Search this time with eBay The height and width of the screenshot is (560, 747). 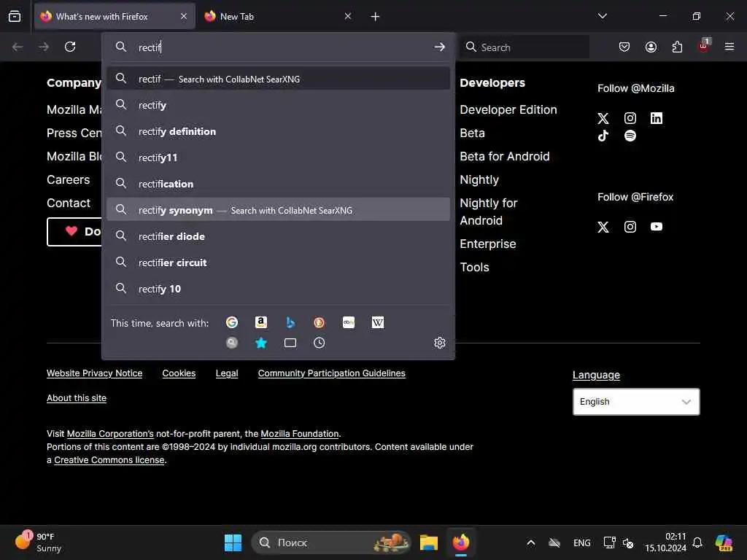(349, 322)
